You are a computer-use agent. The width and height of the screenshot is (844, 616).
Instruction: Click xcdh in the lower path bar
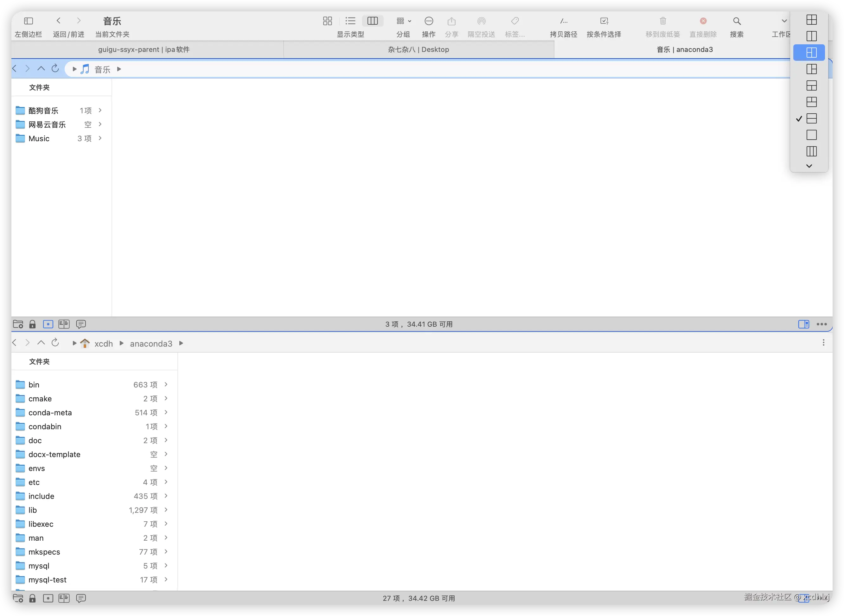coord(103,343)
